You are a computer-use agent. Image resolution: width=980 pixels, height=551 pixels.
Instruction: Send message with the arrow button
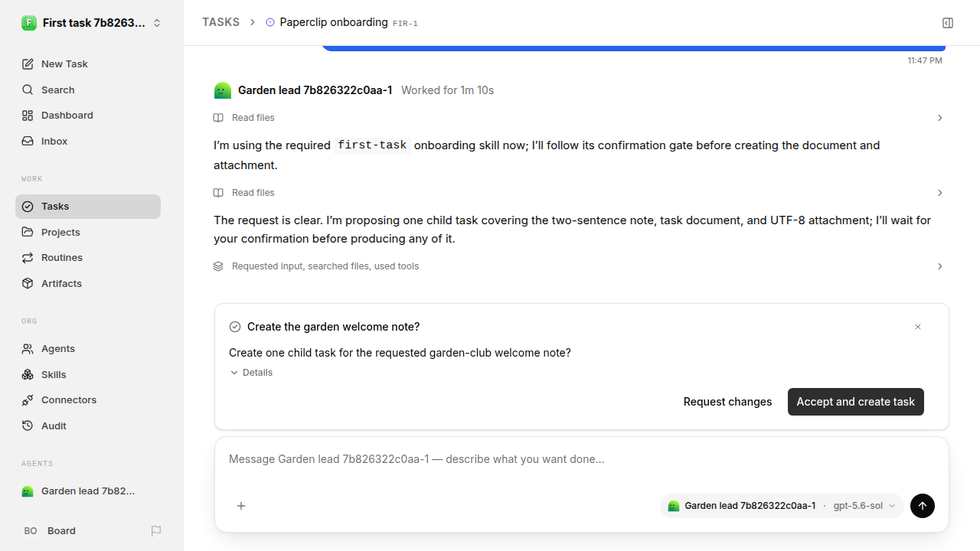coord(923,506)
